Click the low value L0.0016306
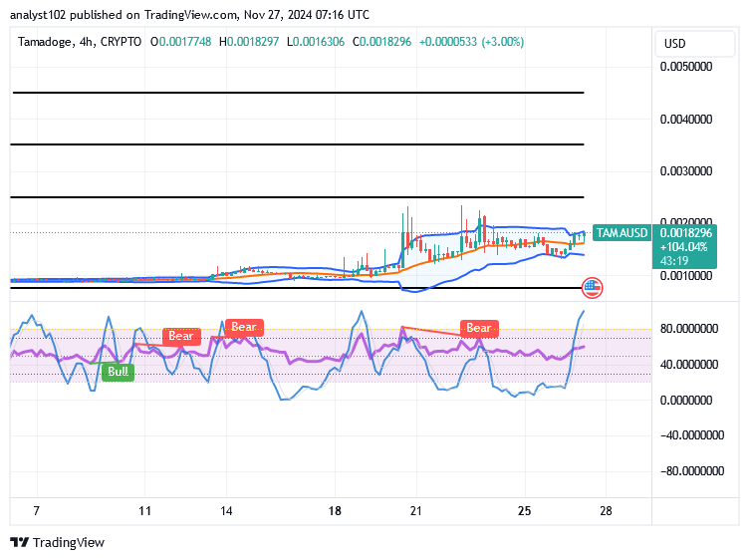The image size is (749, 560). 316,42
